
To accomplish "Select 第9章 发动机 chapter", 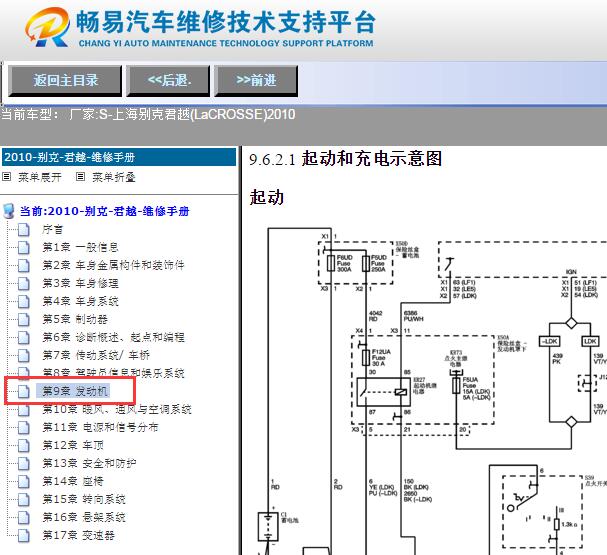I will click(x=75, y=391).
